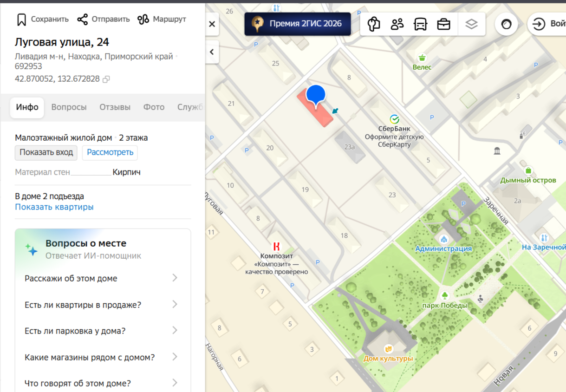This screenshot has height=392, width=566.
Task: Click building 25 on map
Action: [275, 63]
